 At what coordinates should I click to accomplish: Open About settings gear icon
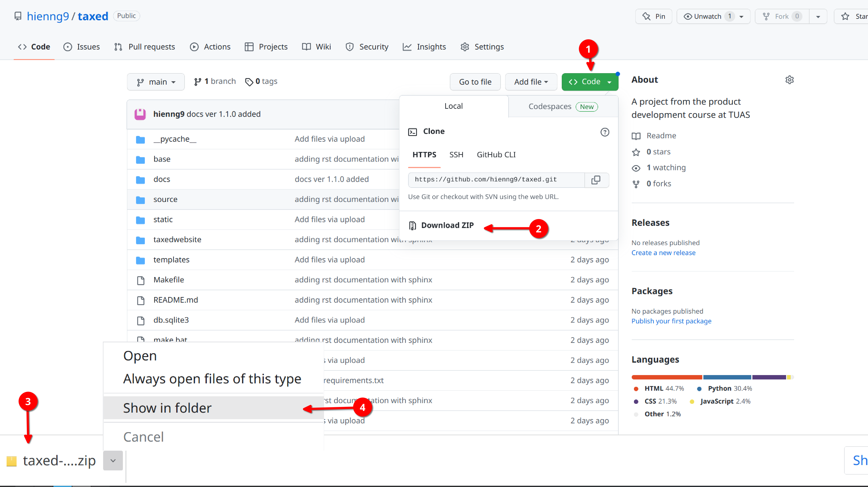[x=789, y=80]
